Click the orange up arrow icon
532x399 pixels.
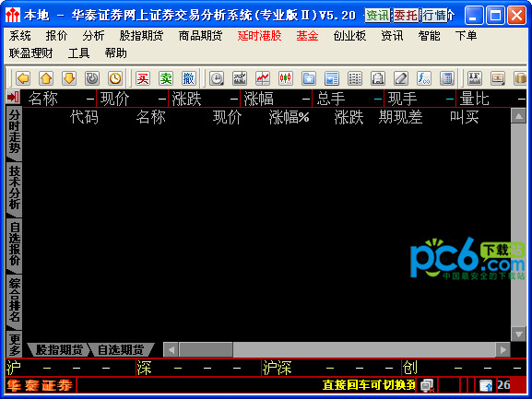[x=46, y=78]
